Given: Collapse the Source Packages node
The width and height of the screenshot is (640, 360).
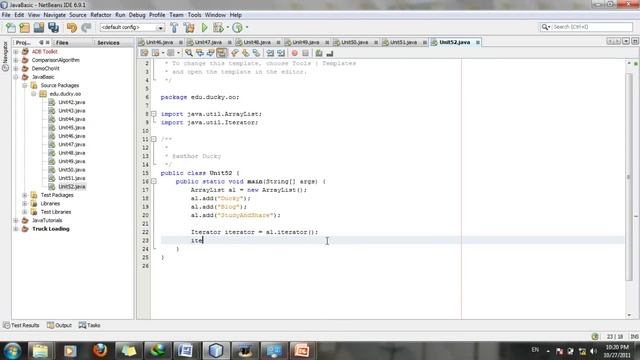Looking at the screenshot, I should (24, 85).
